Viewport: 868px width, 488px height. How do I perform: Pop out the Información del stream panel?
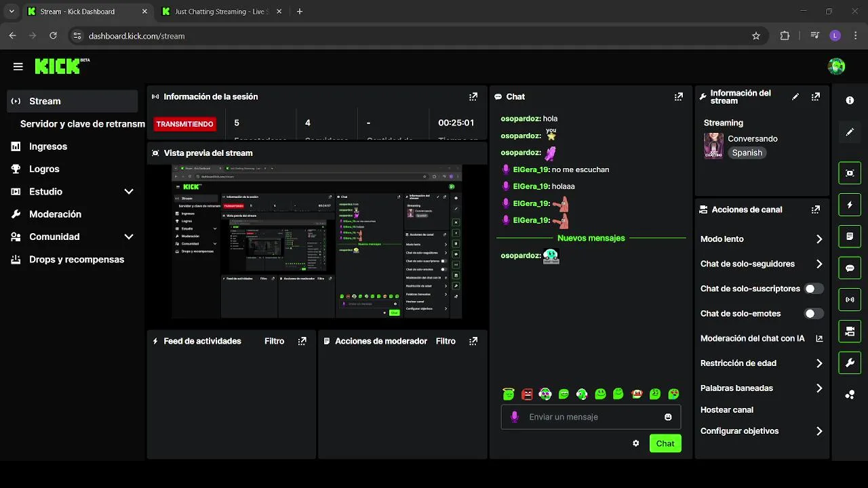point(816,97)
